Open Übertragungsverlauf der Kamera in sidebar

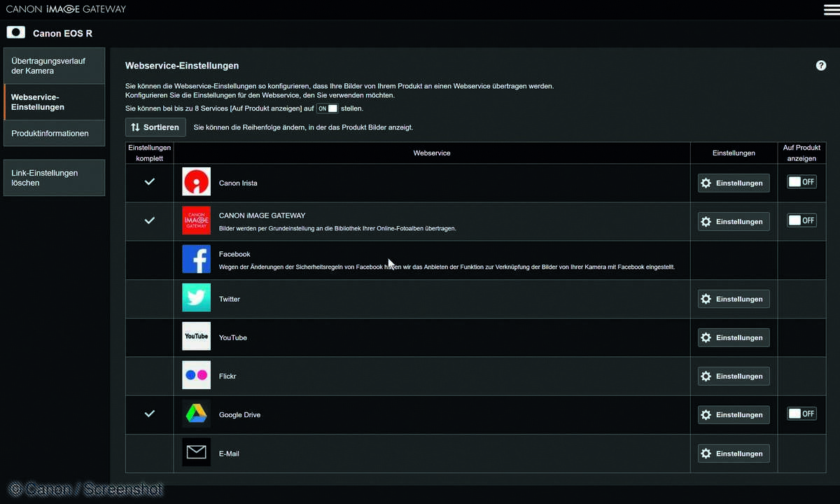click(x=54, y=66)
